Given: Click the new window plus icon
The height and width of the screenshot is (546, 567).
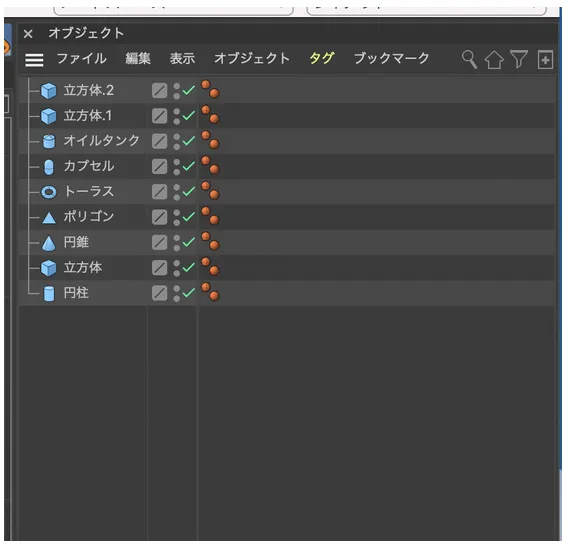Looking at the screenshot, I should click(x=545, y=59).
